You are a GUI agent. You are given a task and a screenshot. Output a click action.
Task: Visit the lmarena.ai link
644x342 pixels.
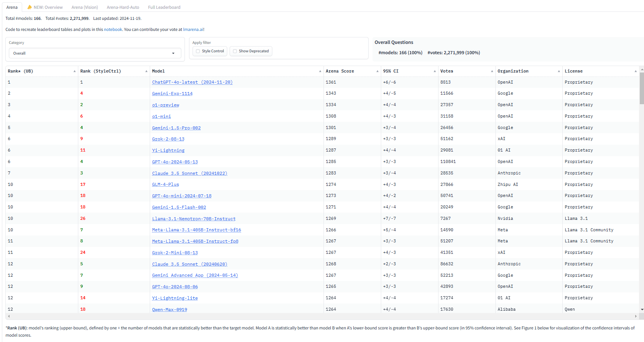(193, 29)
